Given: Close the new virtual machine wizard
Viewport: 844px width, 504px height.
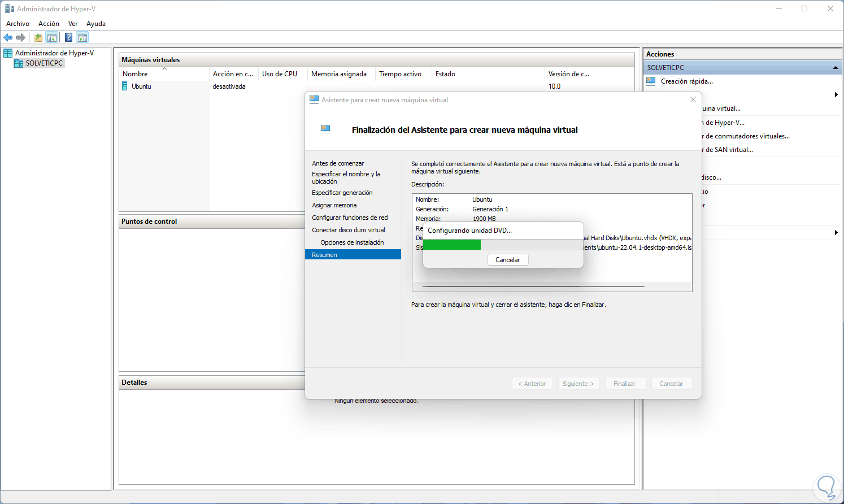Looking at the screenshot, I should (693, 99).
